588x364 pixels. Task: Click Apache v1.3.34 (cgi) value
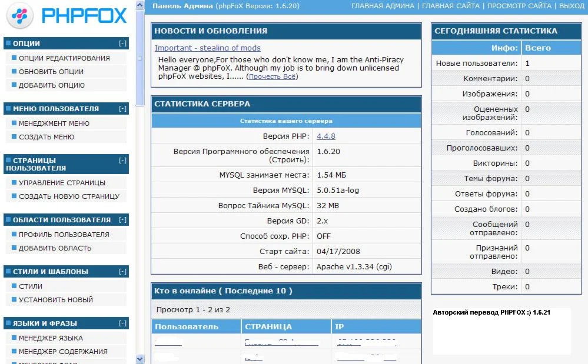pyautogui.click(x=354, y=266)
